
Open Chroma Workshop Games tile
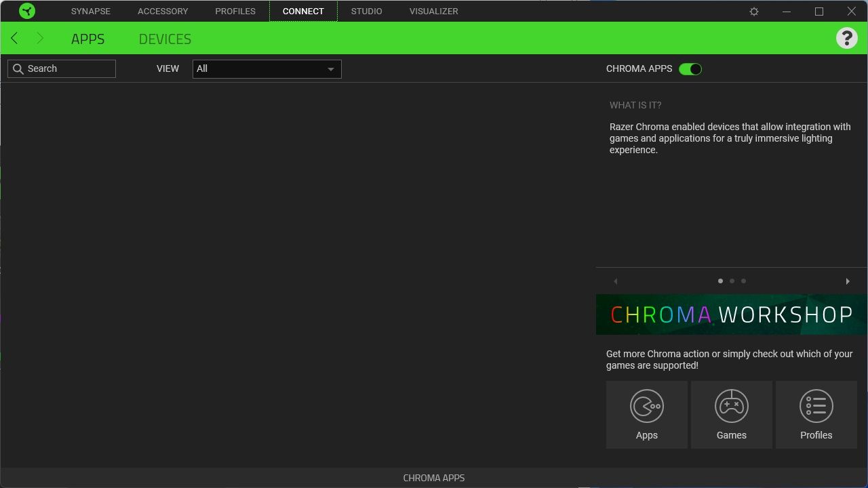pos(732,415)
